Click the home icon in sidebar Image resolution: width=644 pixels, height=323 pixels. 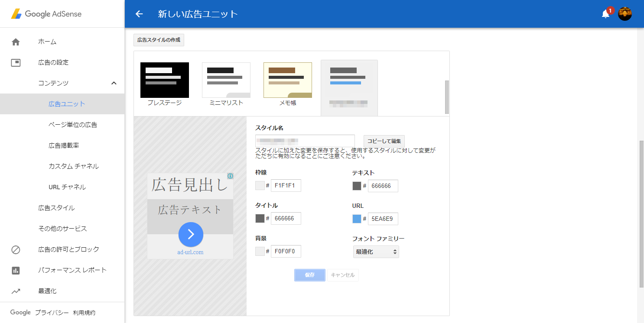[x=16, y=42]
